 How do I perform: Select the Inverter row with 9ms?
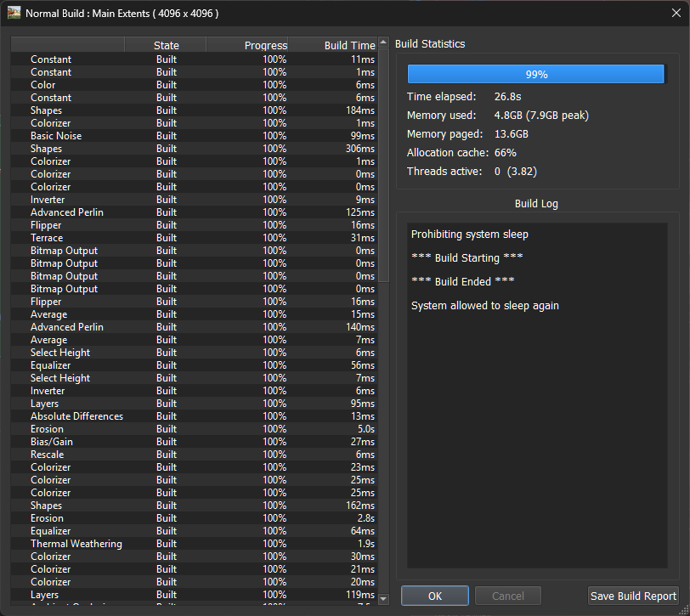click(194, 200)
